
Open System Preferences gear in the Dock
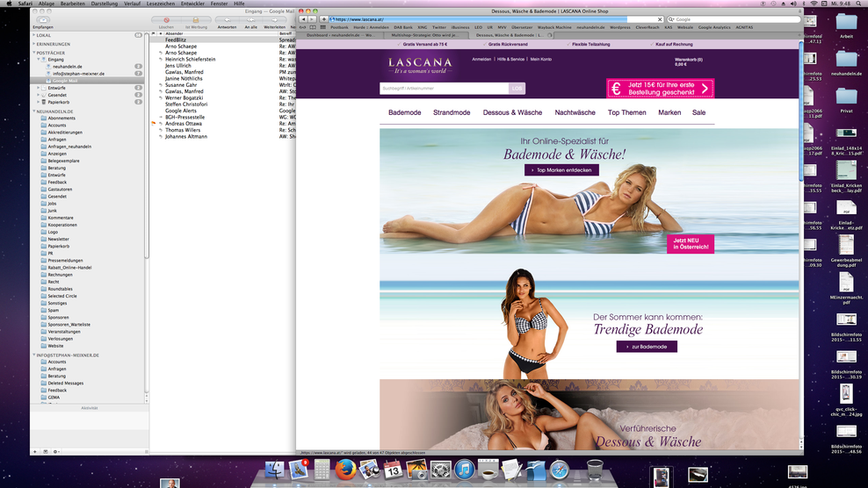click(x=441, y=470)
